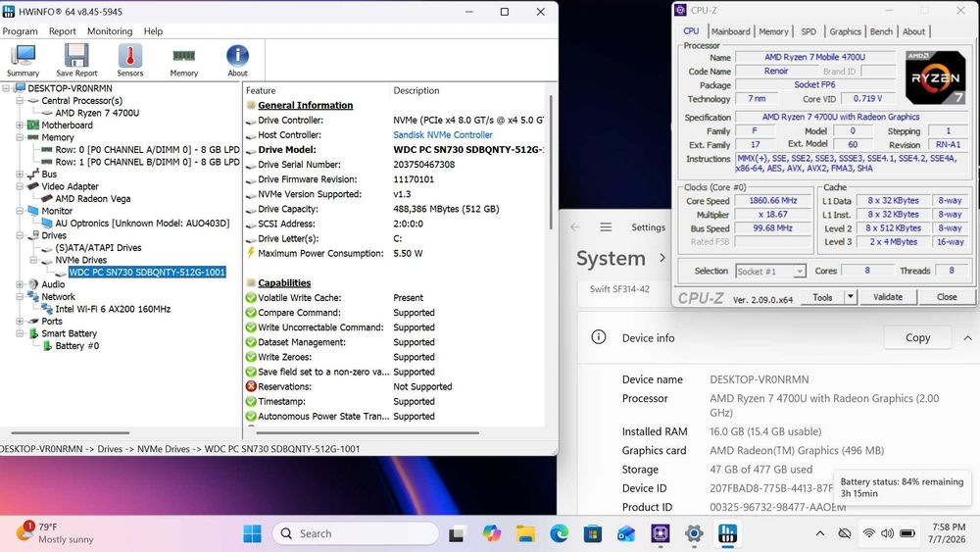Launch Copilot from the taskbar
Image resolution: width=980 pixels, height=552 pixels.
tap(492, 534)
